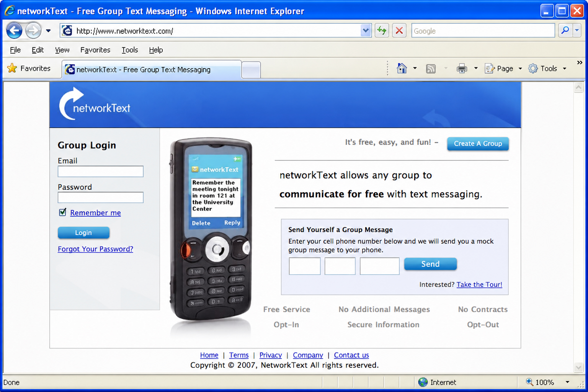
Task: Click the Email input field
Action: 100,171
